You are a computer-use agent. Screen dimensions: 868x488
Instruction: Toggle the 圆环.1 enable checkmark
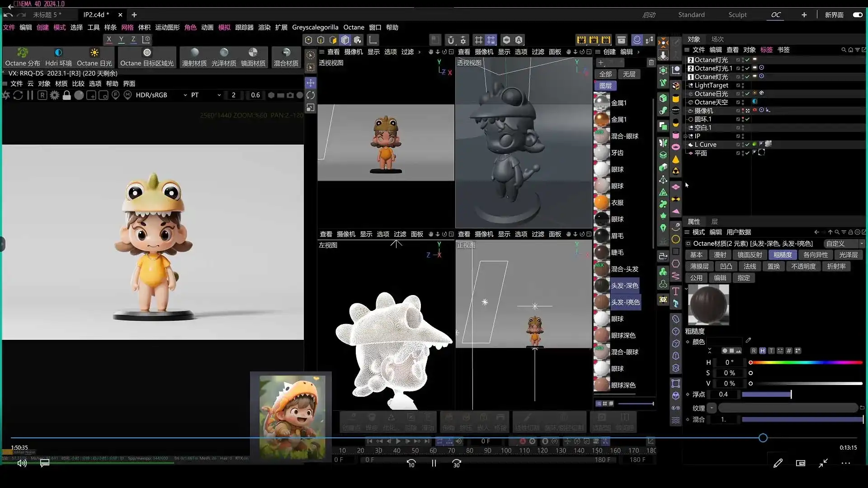748,119
